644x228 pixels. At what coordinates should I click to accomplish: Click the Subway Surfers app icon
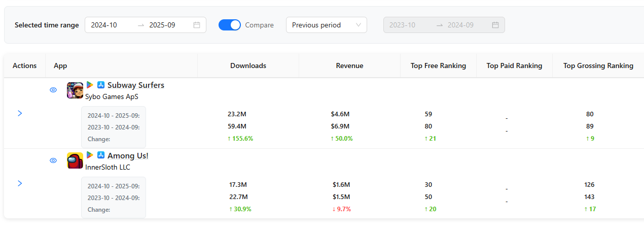(x=75, y=90)
